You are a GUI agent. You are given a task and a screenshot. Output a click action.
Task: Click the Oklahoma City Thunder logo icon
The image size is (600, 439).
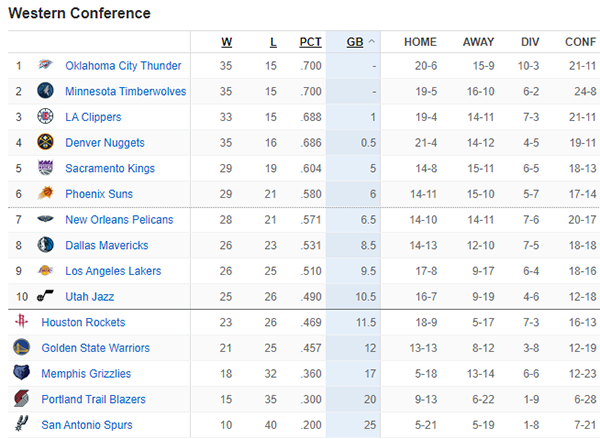pos(45,66)
